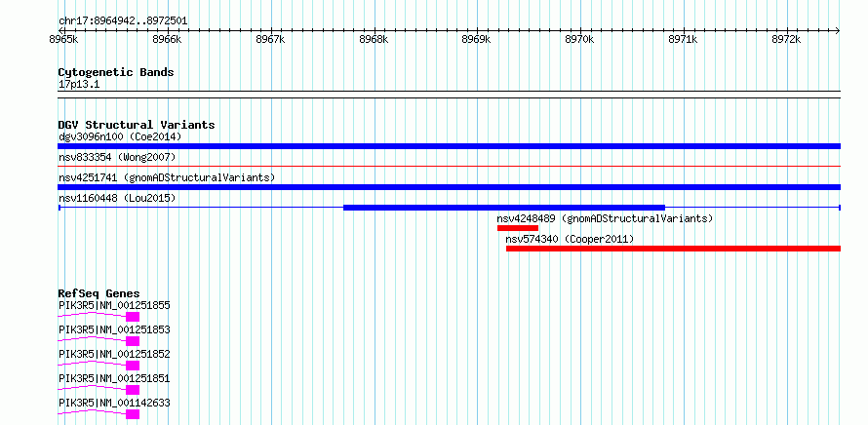Click the 8966k ruler tick label
The image size is (868, 425).
tap(167, 39)
